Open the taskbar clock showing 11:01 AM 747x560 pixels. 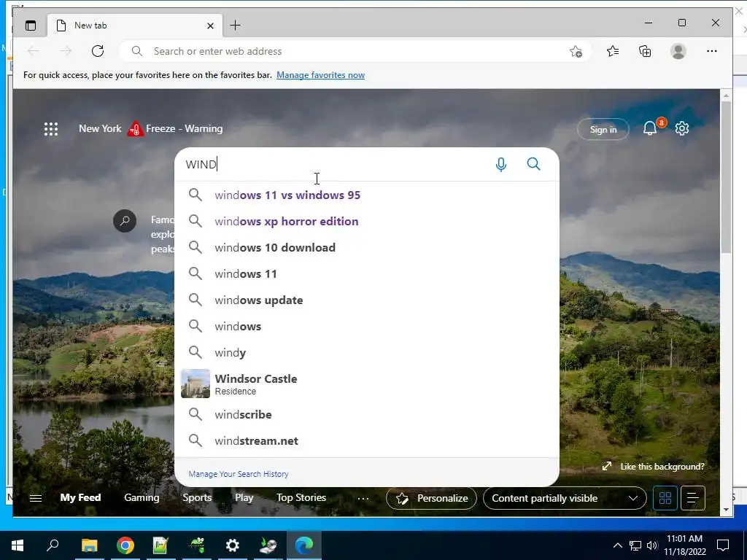click(684, 545)
